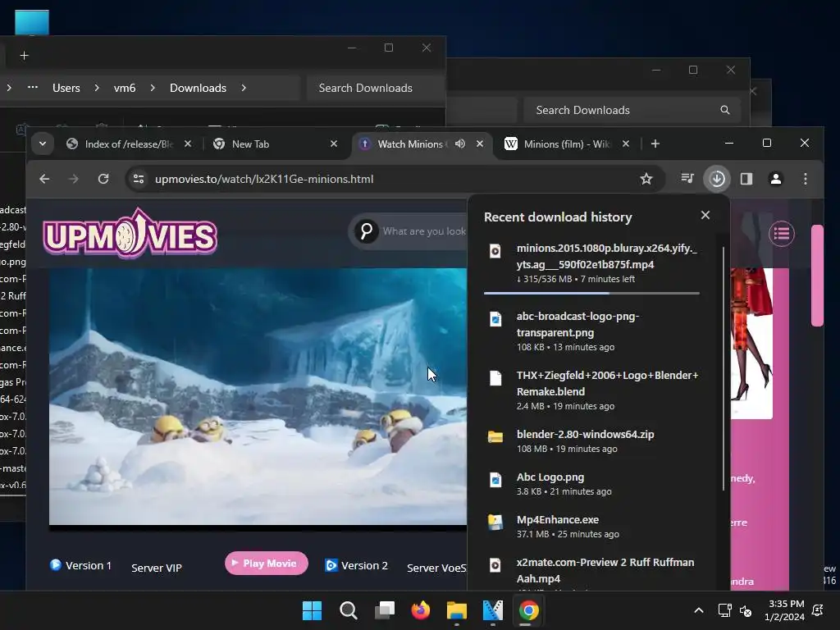Open abc-broadcast-logo-png-transparent.png download

tap(592, 331)
